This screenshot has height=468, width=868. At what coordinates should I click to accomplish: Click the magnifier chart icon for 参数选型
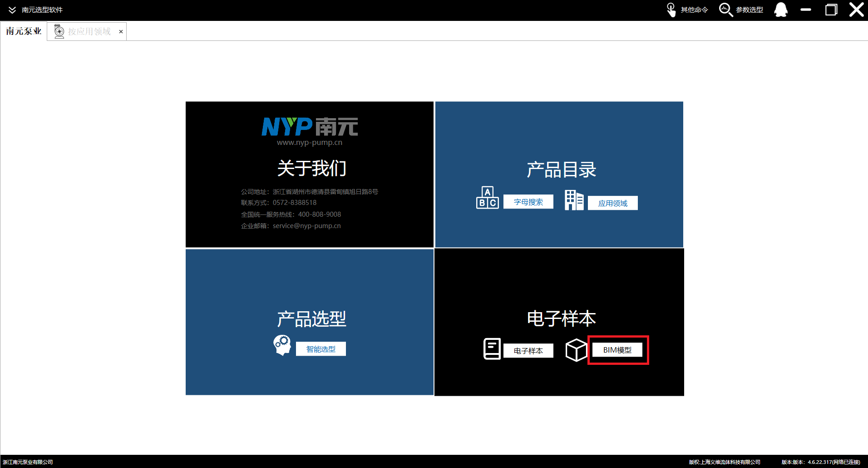pos(726,10)
